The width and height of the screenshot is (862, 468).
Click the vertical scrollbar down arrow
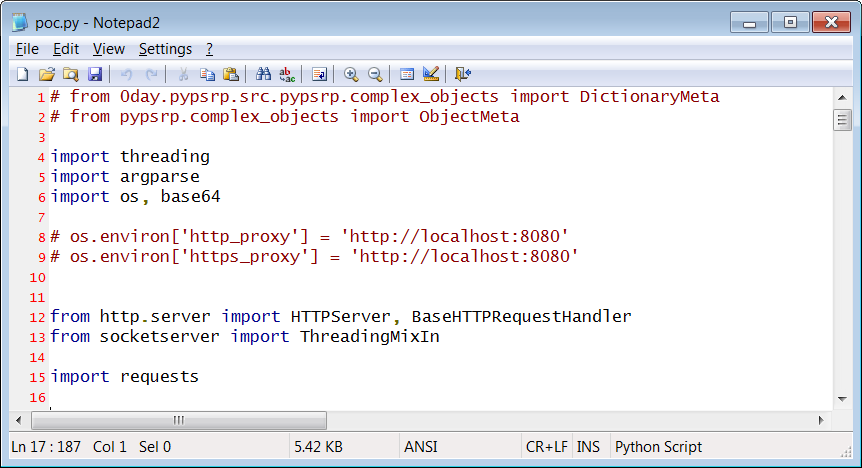pos(843,399)
